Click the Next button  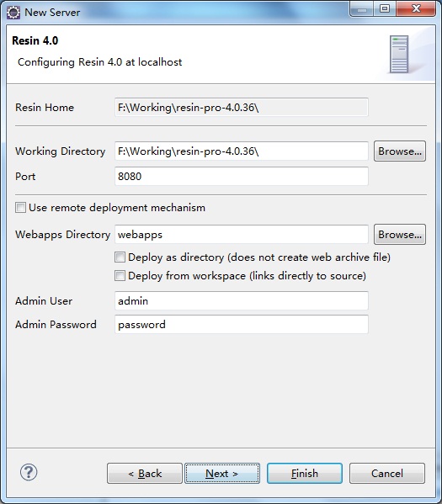[x=222, y=473]
